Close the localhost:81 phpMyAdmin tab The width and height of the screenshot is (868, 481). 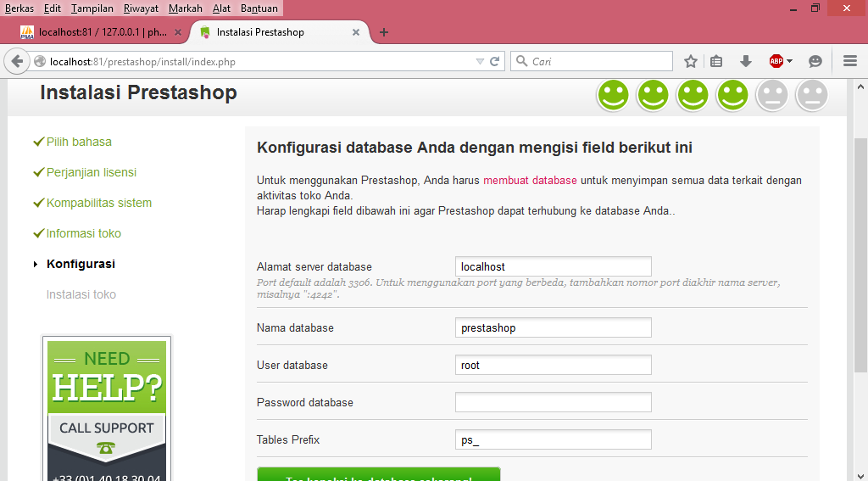point(178,33)
